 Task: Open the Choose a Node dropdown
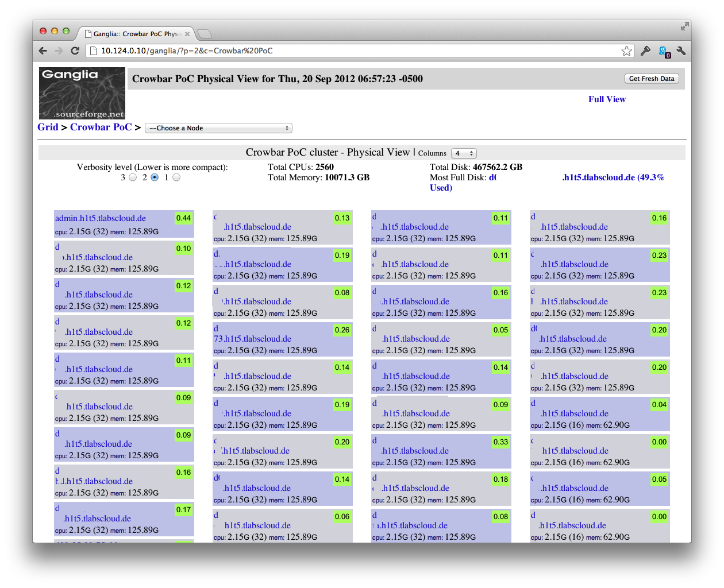(x=218, y=128)
